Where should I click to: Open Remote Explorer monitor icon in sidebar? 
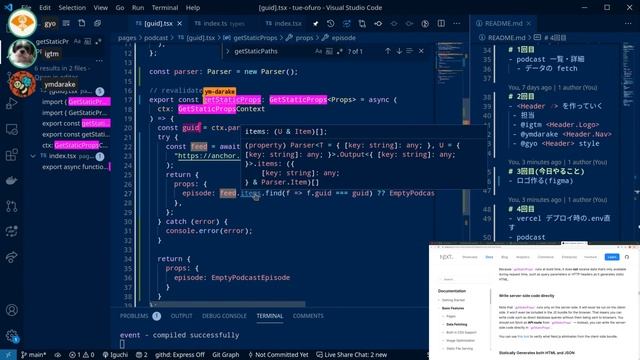(11, 130)
